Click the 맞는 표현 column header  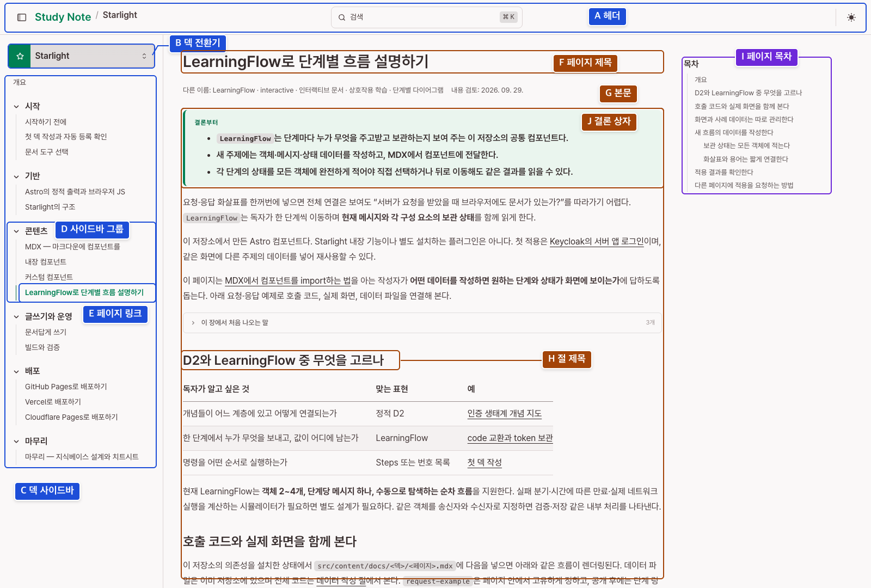[x=392, y=389]
